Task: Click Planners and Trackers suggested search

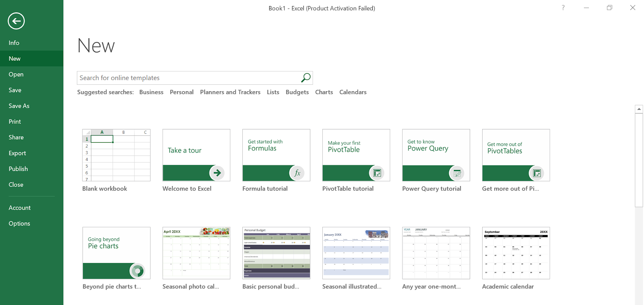Action: [230, 92]
